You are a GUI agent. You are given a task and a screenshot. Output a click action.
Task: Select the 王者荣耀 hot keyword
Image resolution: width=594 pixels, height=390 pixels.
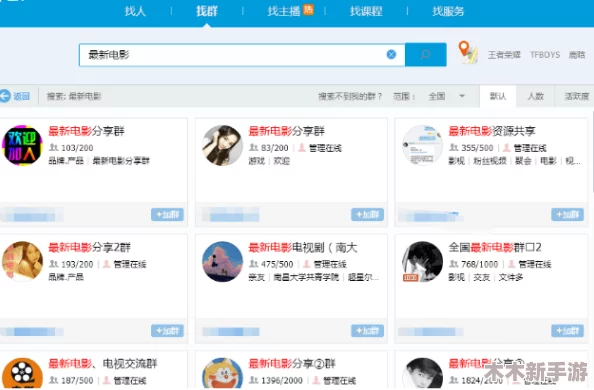pyautogui.click(x=504, y=55)
